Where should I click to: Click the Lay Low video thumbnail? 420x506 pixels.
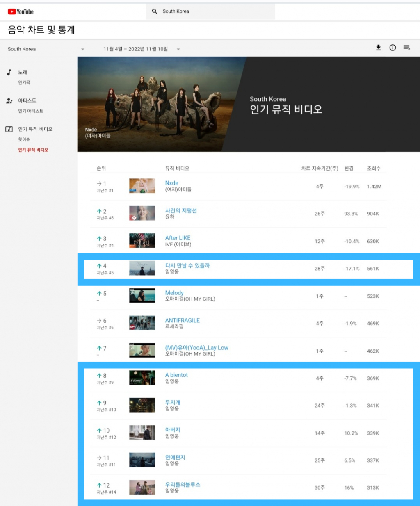click(x=142, y=351)
